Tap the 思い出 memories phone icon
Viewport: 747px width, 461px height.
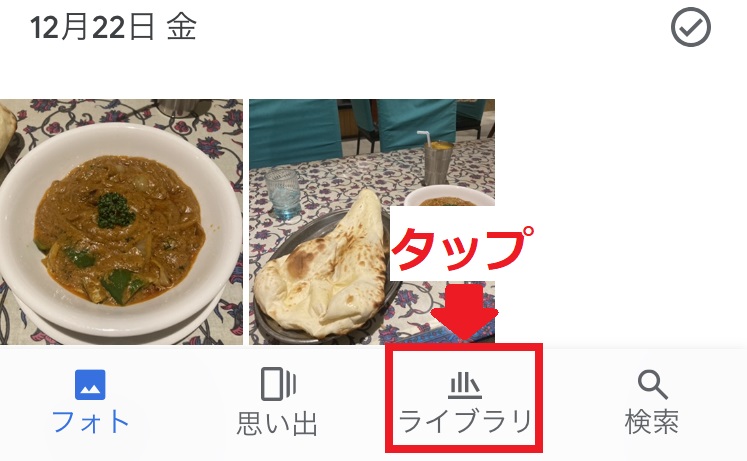[x=278, y=384]
